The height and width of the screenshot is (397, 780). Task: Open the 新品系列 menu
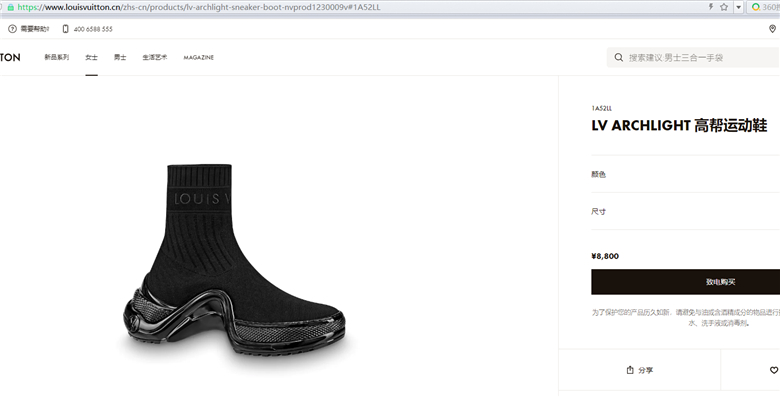point(57,57)
